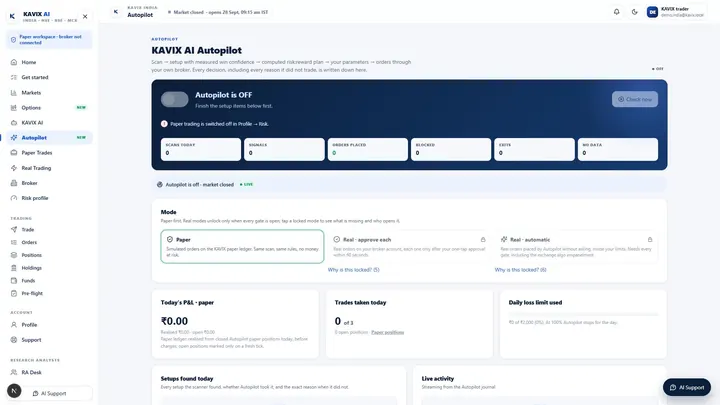Open KAVIX trader account avatar
Image resolution: width=720 pixels, height=405 pixels.
pos(652,12)
